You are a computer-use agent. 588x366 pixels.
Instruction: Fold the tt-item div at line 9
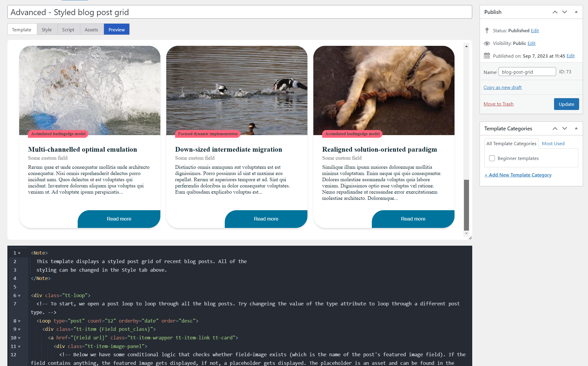coord(19,329)
